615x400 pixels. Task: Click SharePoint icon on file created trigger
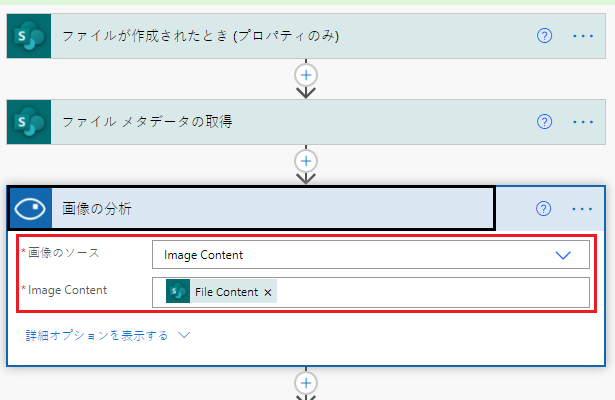coord(29,36)
